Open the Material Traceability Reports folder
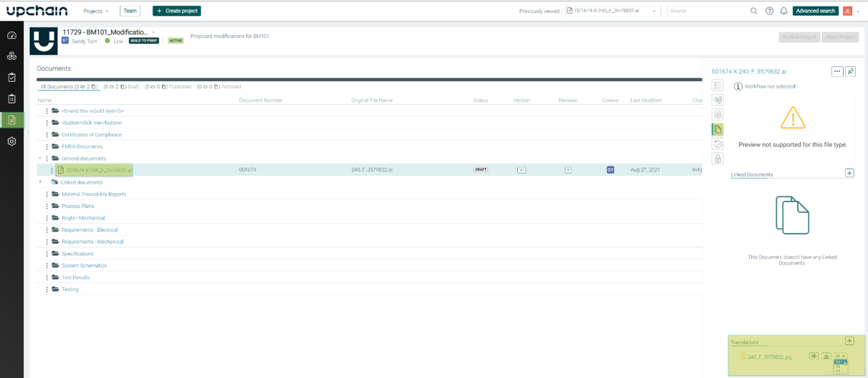The height and width of the screenshot is (378, 868). coord(94,194)
